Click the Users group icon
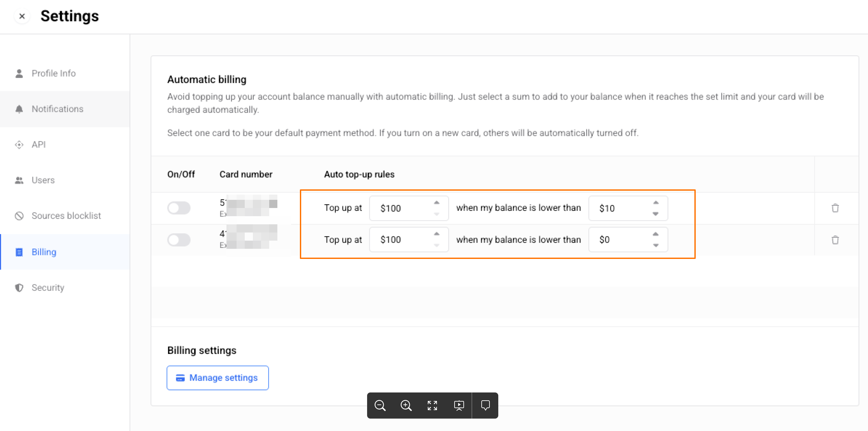Screen dimensions: 868x431 point(19,181)
